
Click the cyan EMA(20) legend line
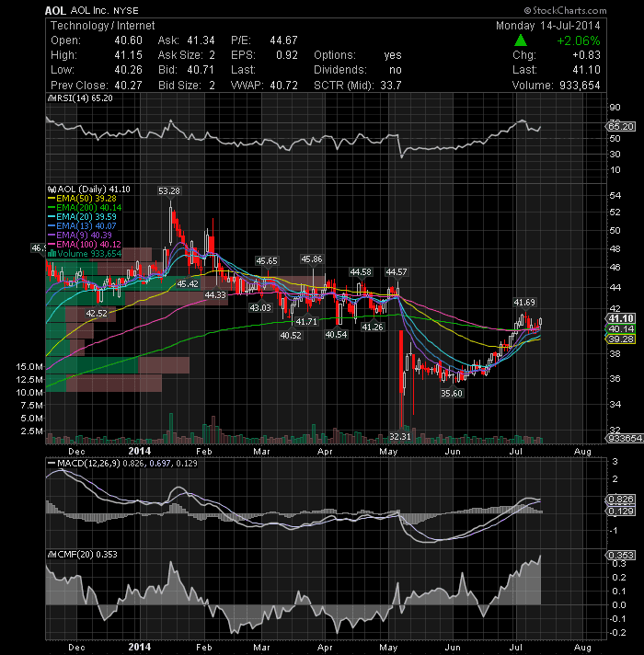coord(52,217)
